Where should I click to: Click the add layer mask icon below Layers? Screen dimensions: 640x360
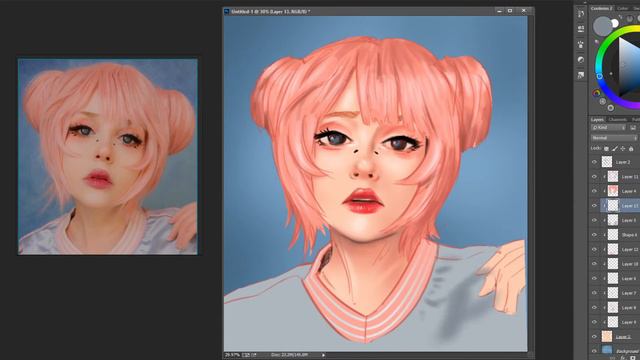point(633,358)
